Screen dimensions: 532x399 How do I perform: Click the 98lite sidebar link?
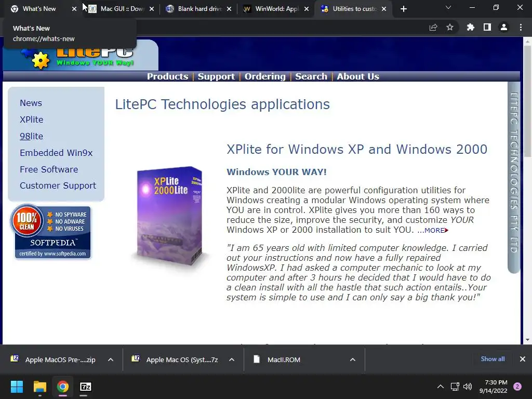click(32, 136)
